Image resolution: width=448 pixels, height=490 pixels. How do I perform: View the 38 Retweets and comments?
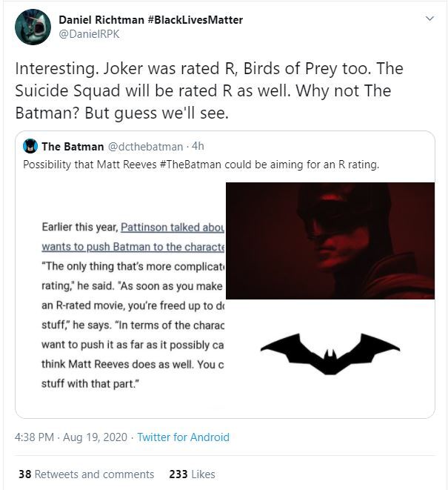pyautogui.click(x=86, y=474)
